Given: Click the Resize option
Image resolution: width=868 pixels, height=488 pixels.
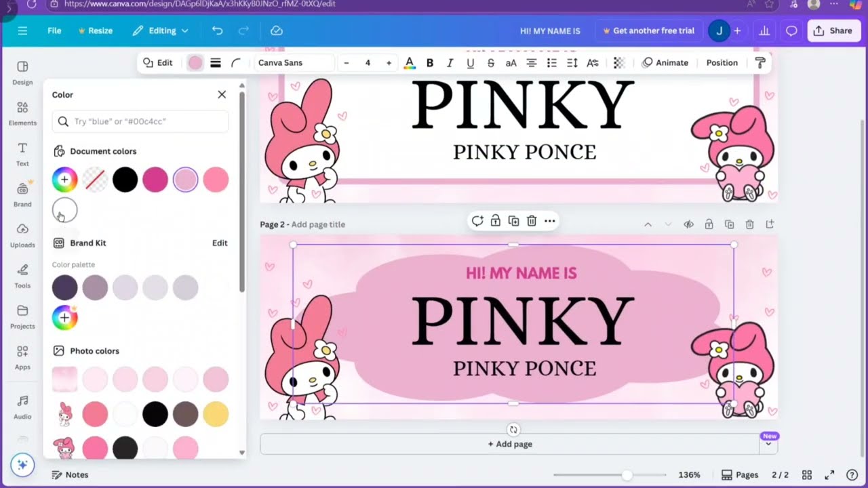Looking at the screenshot, I should 95,30.
